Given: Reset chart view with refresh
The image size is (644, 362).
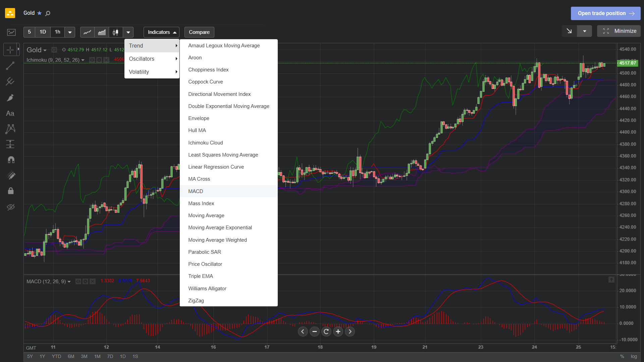Looking at the screenshot, I should point(326,331).
